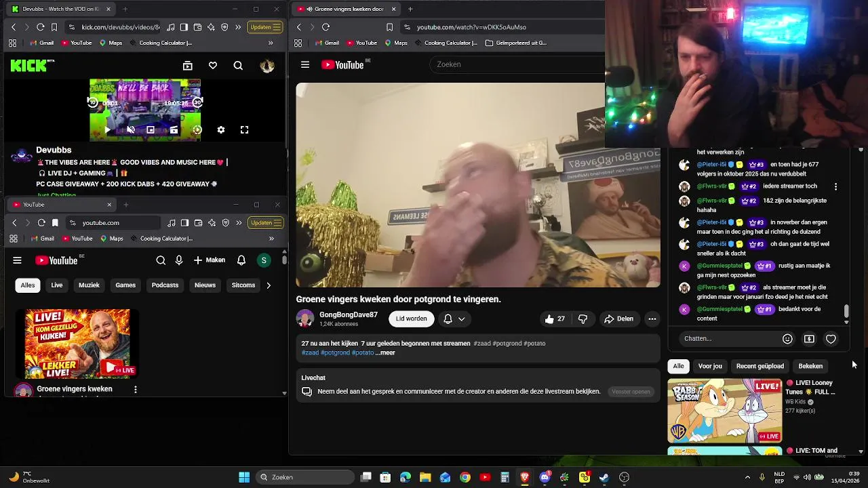This screenshot has height=488, width=868.
Task: Expand the description with ...meer
Action: (x=385, y=352)
